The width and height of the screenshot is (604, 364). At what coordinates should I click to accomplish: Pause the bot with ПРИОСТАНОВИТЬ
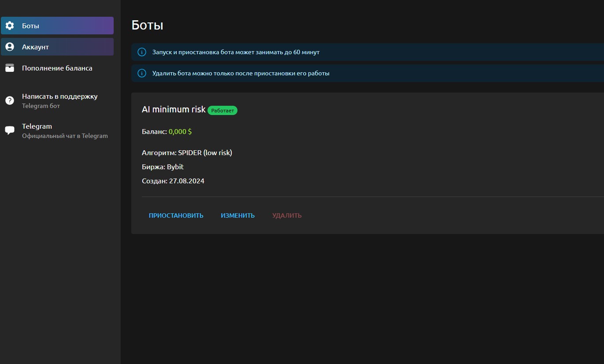click(176, 215)
